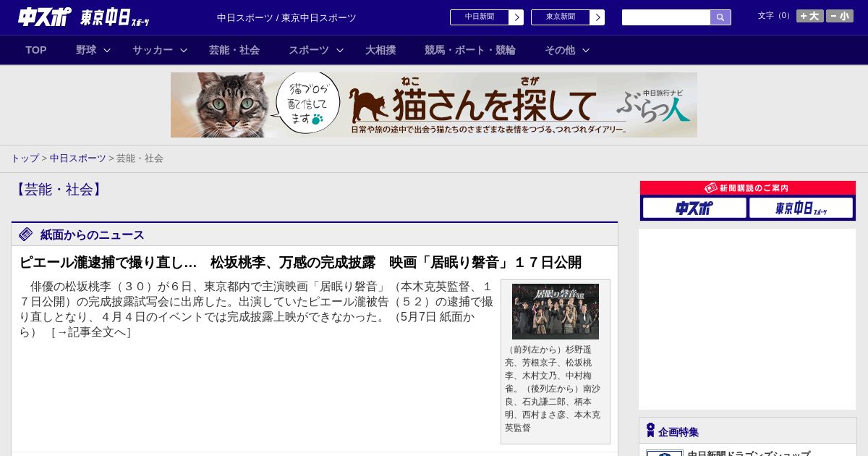Click the 中スポ logo in header
The width and height of the screenshot is (868, 456).
coord(44,17)
